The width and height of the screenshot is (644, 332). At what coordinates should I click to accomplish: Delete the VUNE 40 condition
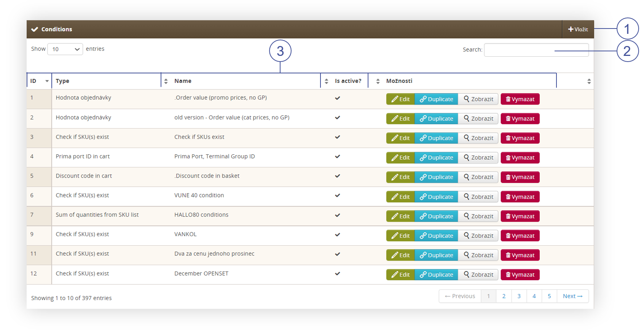(x=520, y=197)
